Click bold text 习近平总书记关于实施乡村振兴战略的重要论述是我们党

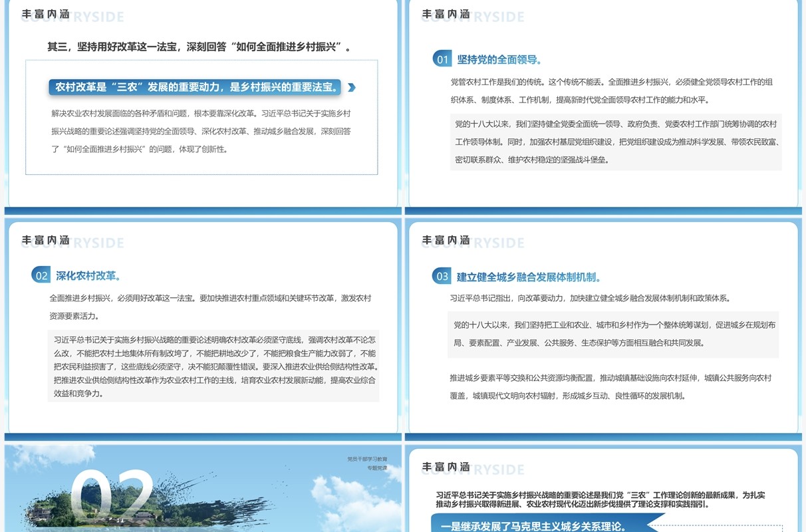601,499
